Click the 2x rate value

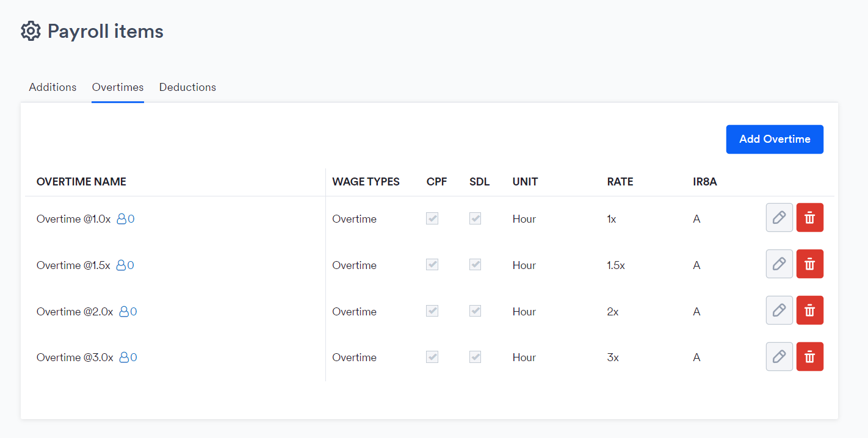click(613, 312)
